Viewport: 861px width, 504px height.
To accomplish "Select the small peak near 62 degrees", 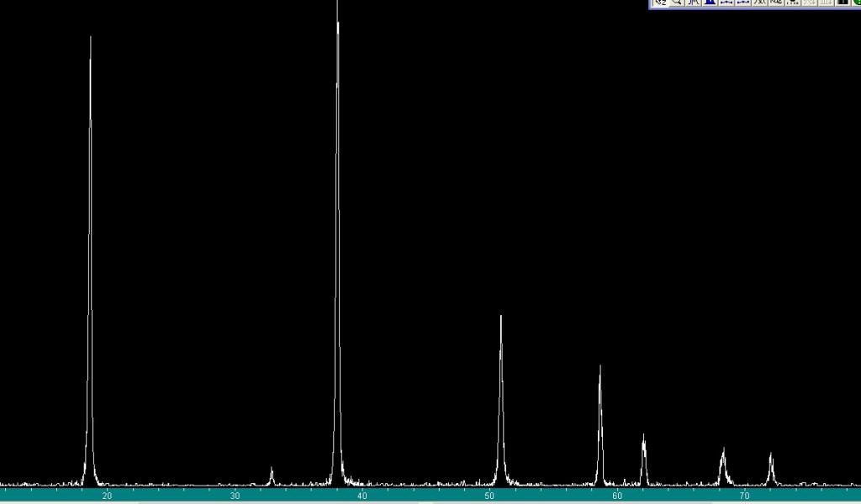I will [x=644, y=459].
